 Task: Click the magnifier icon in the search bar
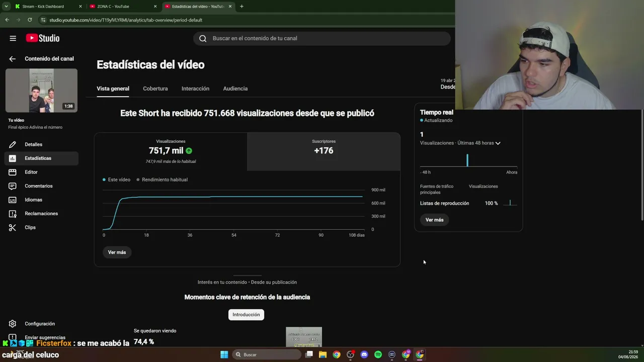point(203,38)
